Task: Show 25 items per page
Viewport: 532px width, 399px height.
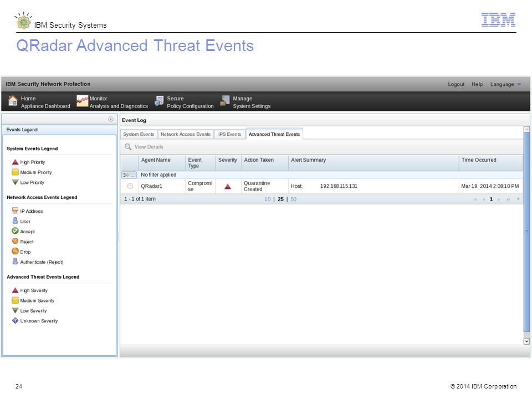Action: (280, 199)
